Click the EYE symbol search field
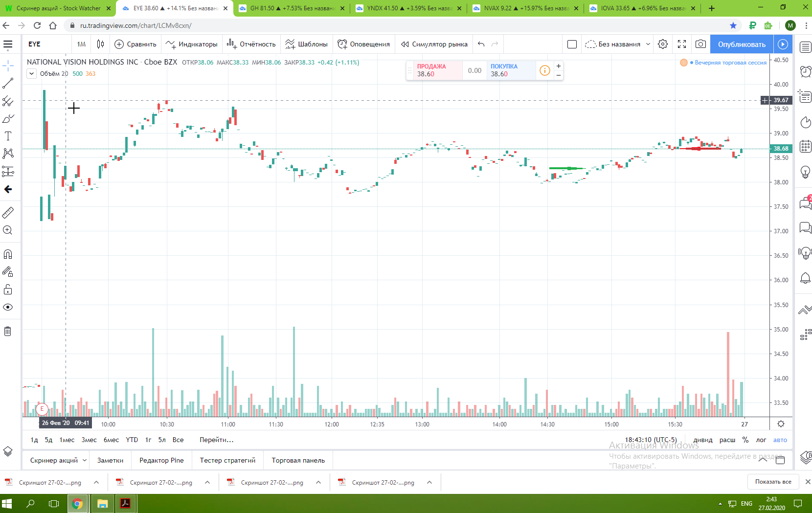Viewport: 812px width, 513px height. click(x=46, y=44)
